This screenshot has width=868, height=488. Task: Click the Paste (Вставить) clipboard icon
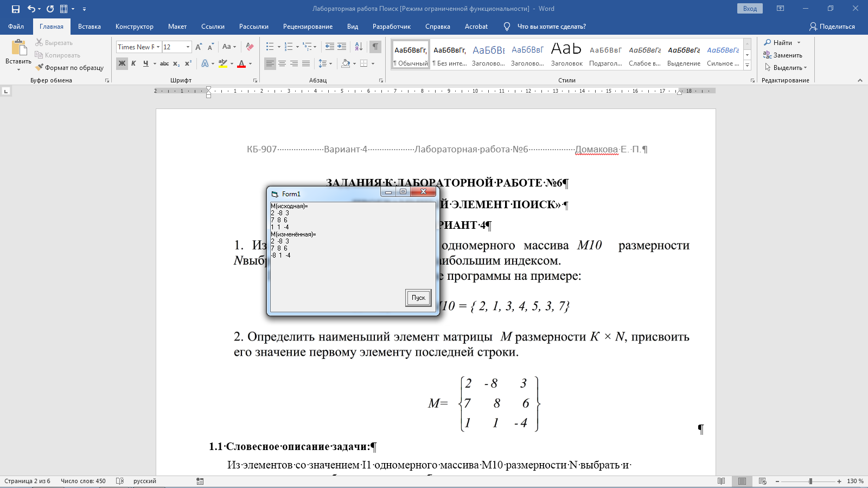click(18, 48)
